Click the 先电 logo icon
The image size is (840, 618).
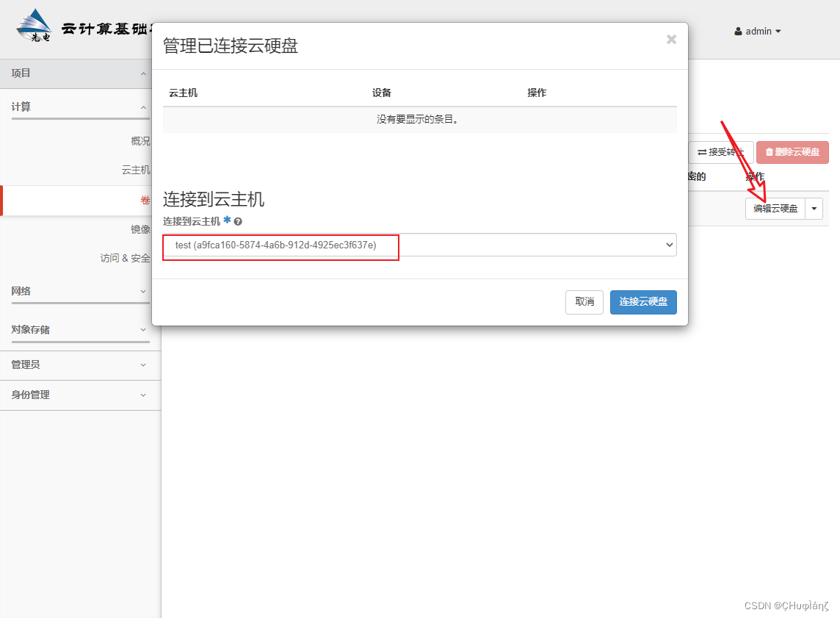[34, 26]
